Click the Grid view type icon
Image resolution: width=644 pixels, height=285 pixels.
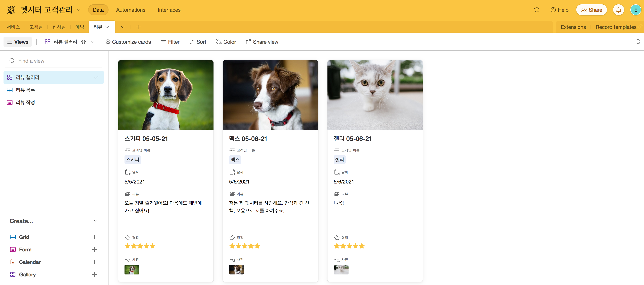[13, 237]
